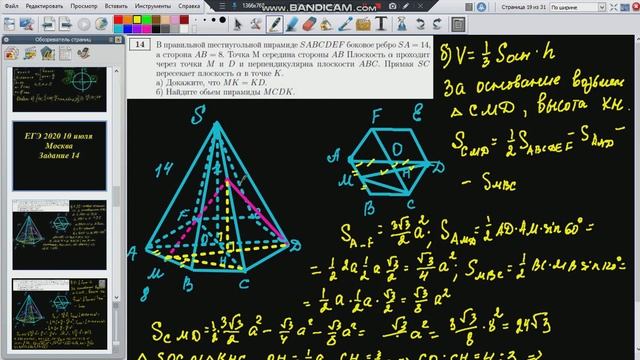Screen dimensions: 640x360
Task: Click the page list scroll down arrow
Action: coord(116,297)
